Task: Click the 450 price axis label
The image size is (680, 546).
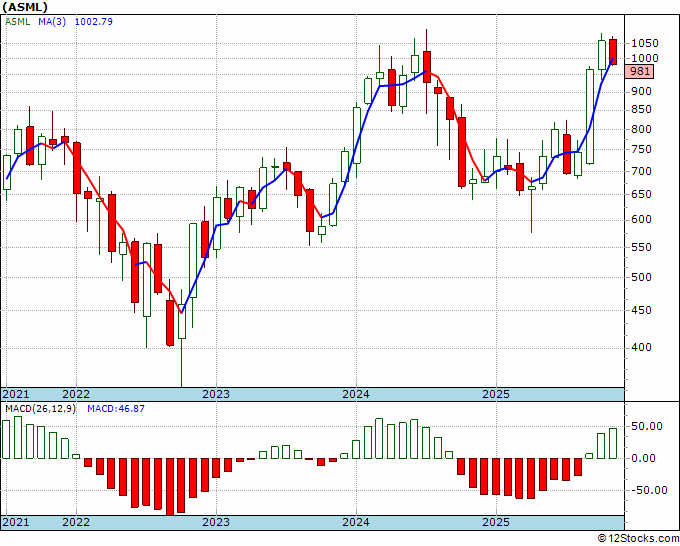Action: click(x=641, y=310)
